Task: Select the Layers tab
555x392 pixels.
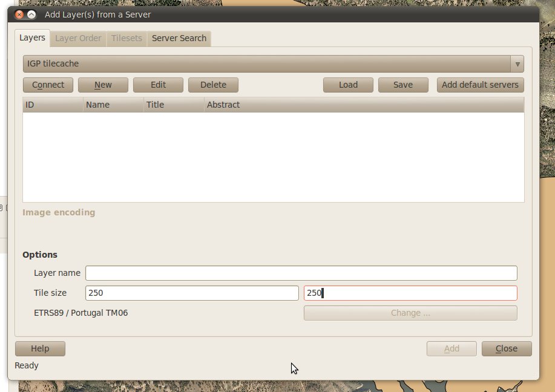Action: (32, 38)
